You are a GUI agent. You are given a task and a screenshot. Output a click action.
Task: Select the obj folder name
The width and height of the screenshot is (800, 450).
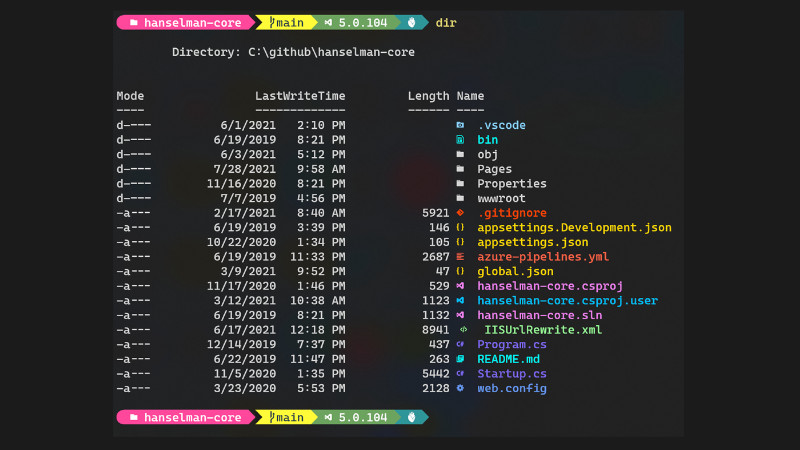coord(488,154)
